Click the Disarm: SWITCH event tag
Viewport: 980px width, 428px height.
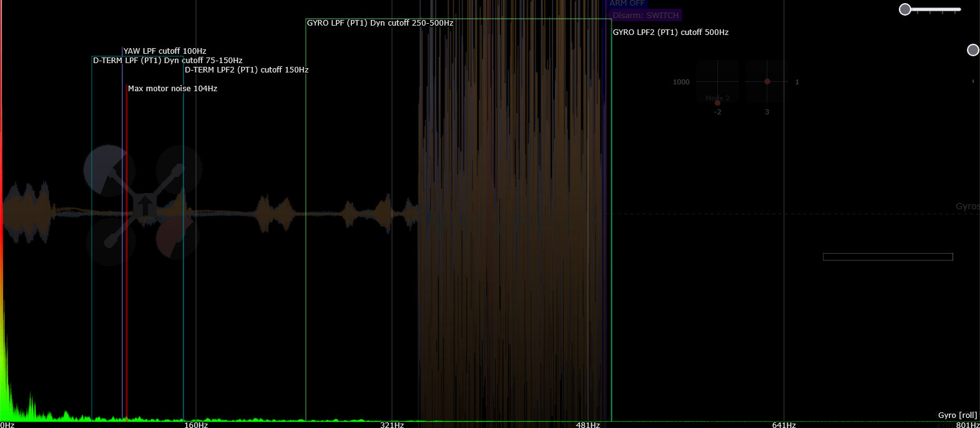click(x=645, y=16)
